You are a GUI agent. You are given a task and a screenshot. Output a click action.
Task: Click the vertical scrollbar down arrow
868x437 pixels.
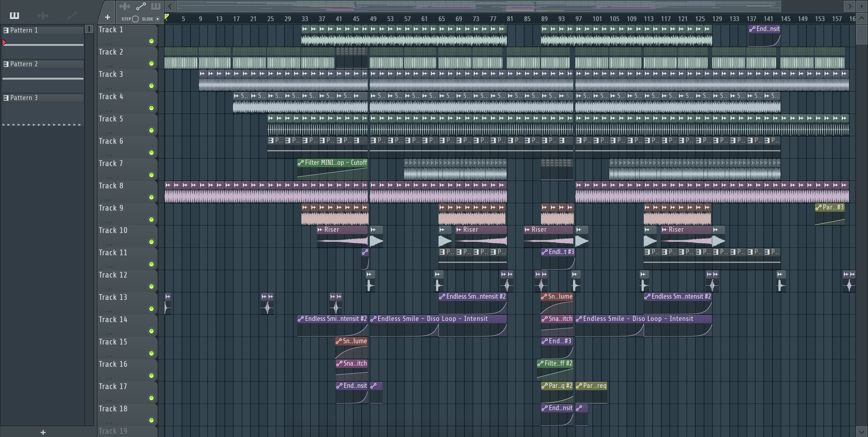tap(862, 432)
